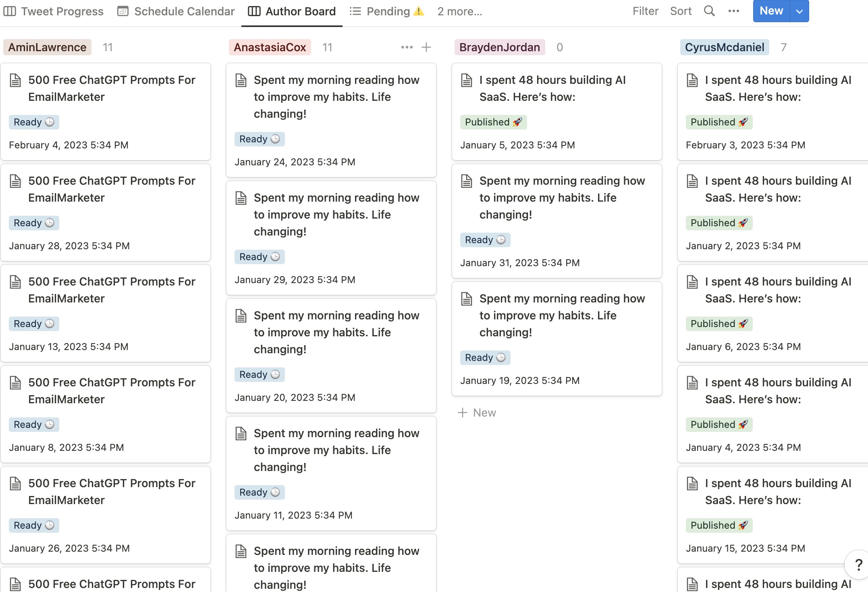This screenshot has width=868, height=592.
Task: Open the view options three-dot menu
Action: [734, 11]
